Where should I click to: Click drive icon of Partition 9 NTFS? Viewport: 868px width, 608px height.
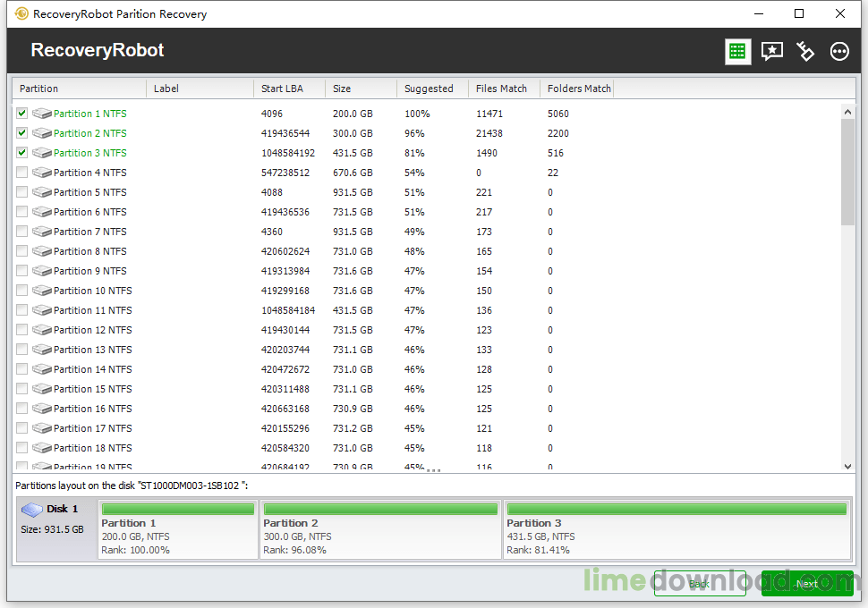pos(41,271)
